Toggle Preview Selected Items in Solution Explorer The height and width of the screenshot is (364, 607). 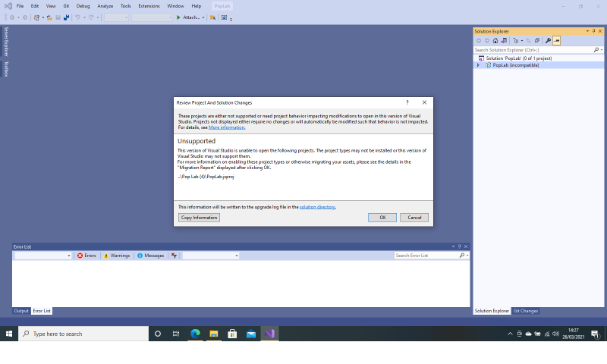(557, 41)
